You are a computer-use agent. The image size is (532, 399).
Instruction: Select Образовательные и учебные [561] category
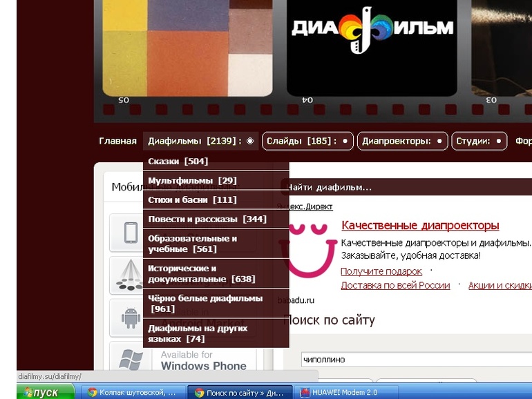[216, 244]
